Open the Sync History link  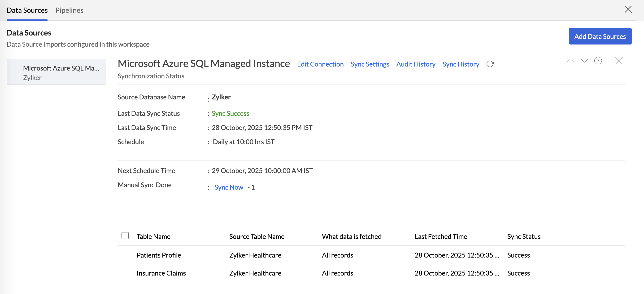pos(461,64)
